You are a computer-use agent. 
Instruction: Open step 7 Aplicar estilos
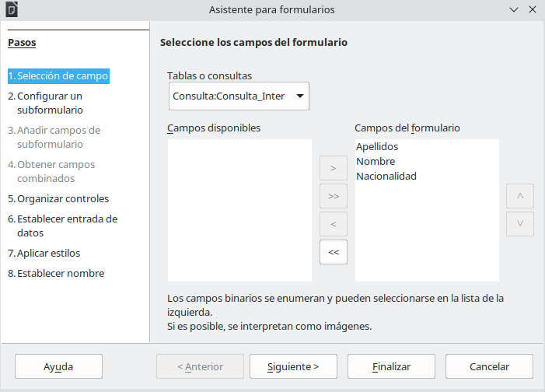coord(48,253)
